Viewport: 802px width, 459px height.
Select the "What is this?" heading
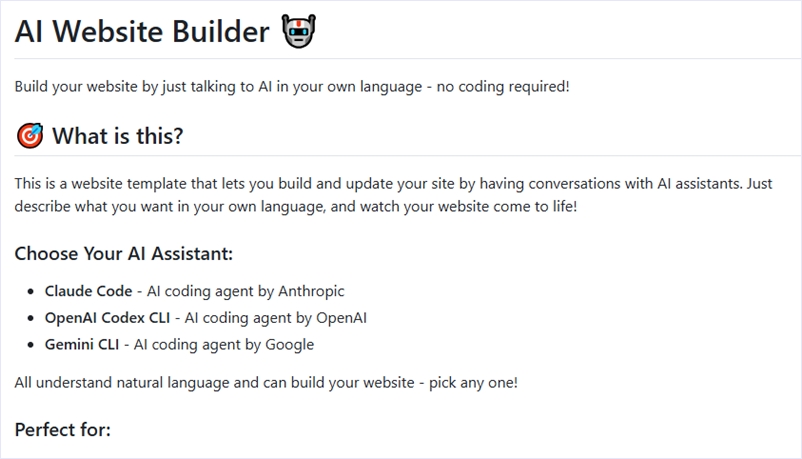click(118, 136)
